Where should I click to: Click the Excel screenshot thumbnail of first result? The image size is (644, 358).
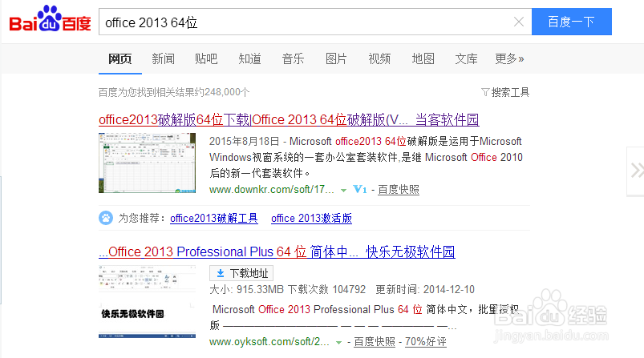147,163
